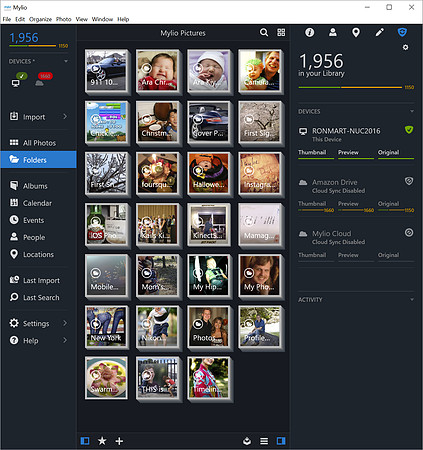
Task: Expand the Import chevron
Action: (65, 116)
